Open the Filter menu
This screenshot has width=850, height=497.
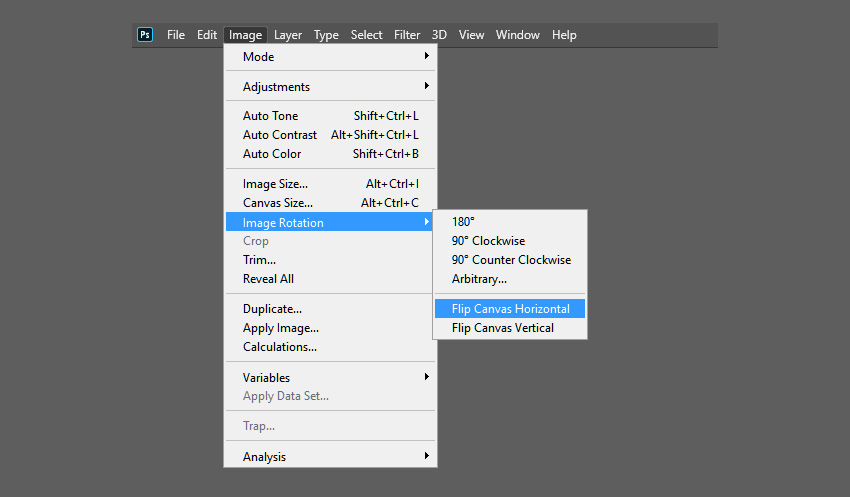tap(407, 35)
